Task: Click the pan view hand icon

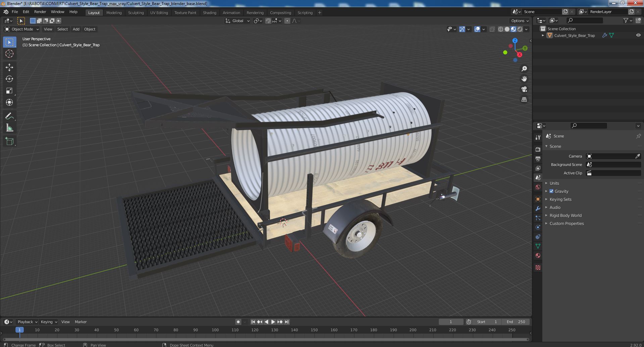Action: [x=524, y=79]
